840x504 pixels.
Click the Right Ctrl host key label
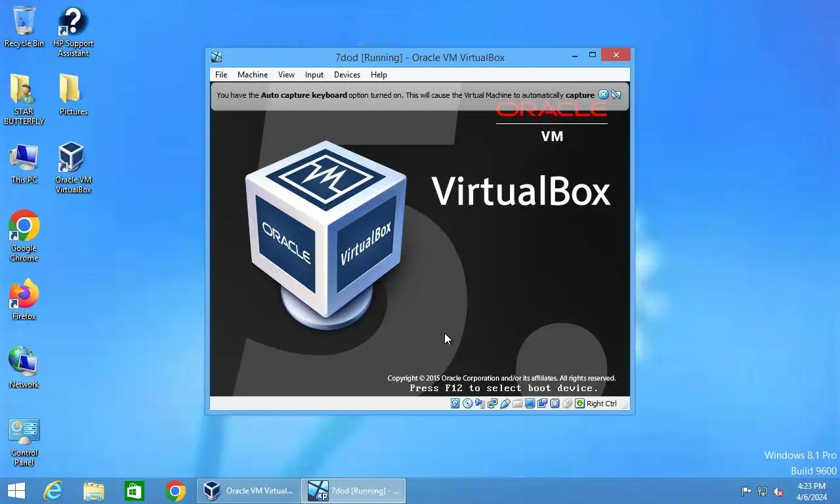pyautogui.click(x=602, y=404)
